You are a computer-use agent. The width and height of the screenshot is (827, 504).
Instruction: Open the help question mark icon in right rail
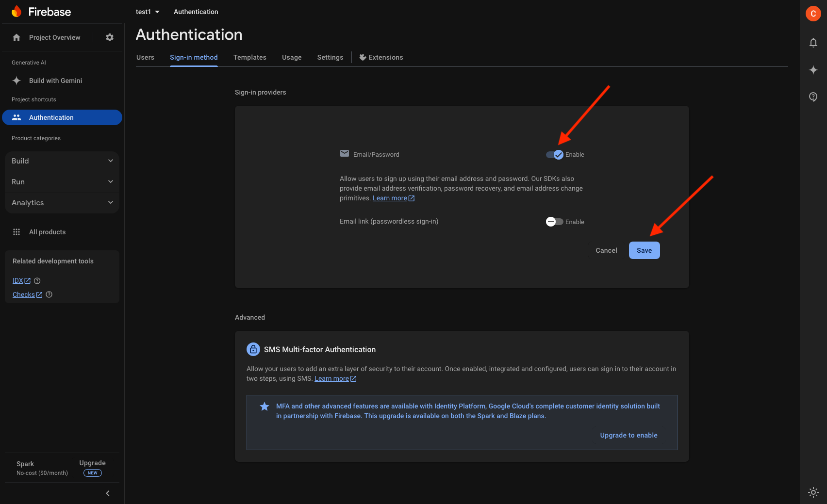pyautogui.click(x=813, y=97)
